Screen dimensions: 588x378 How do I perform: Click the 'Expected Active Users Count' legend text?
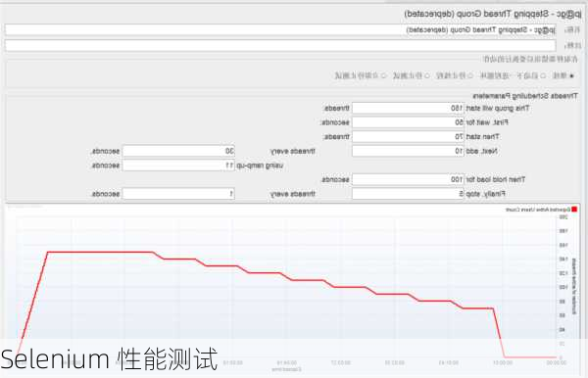point(538,210)
